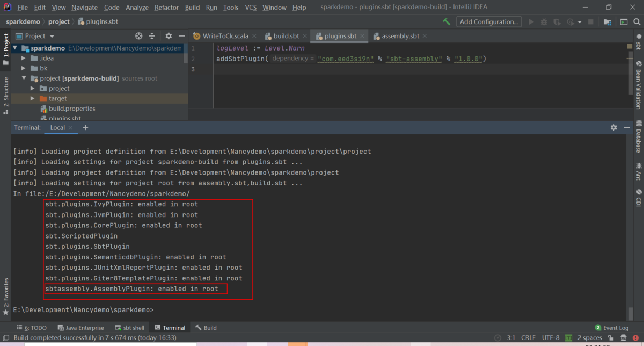Toggle the 1: Project sidebar tool button
The image size is (644, 346).
coord(6,49)
